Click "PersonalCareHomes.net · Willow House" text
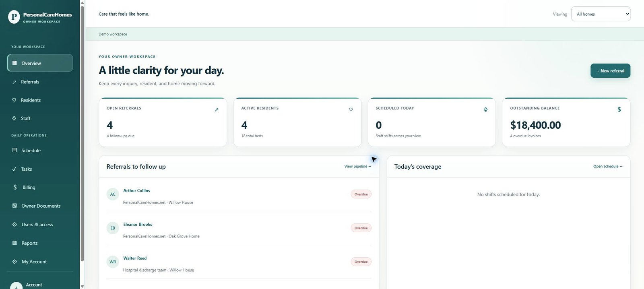 pyautogui.click(x=158, y=202)
